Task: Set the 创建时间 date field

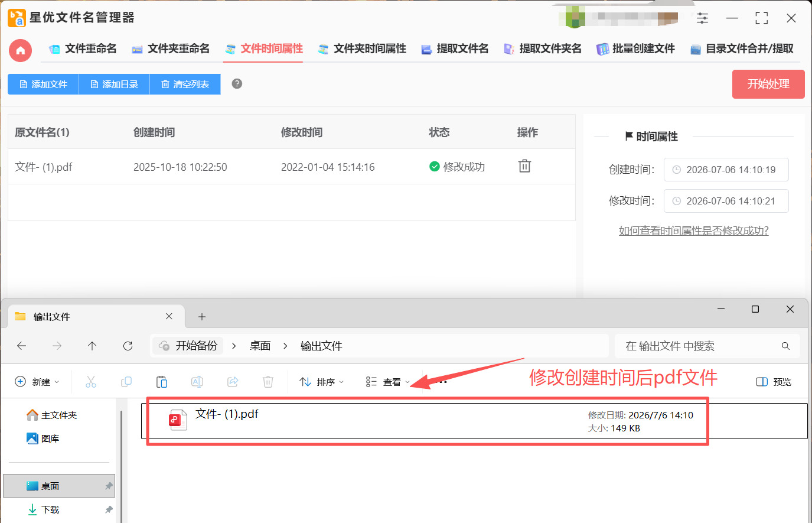Action: pyautogui.click(x=726, y=170)
